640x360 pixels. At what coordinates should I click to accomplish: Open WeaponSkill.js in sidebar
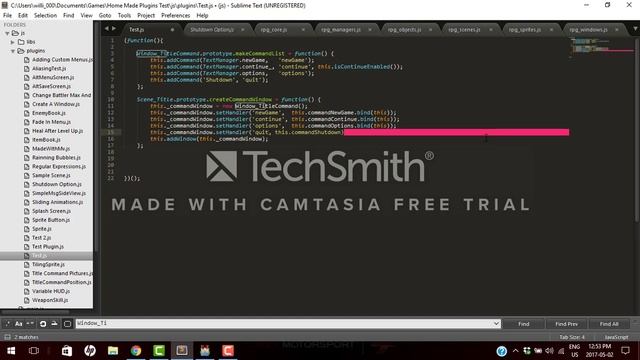(50, 300)
